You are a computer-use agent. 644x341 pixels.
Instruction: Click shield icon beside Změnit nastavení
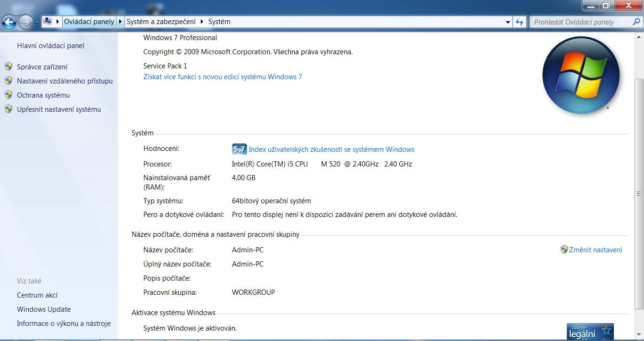point(564,250)
